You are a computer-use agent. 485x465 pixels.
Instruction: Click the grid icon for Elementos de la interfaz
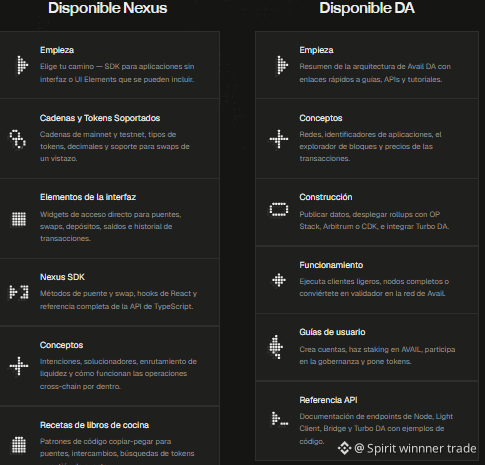click(19, 219)
